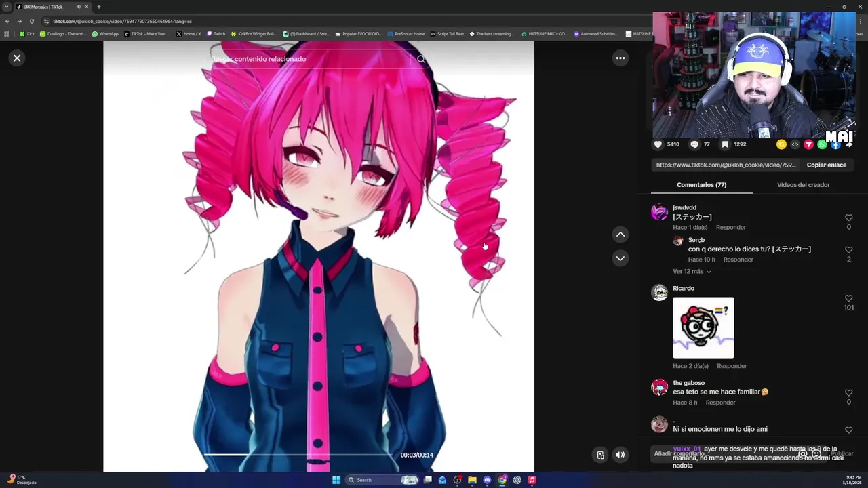Click the related content search field

309,59
